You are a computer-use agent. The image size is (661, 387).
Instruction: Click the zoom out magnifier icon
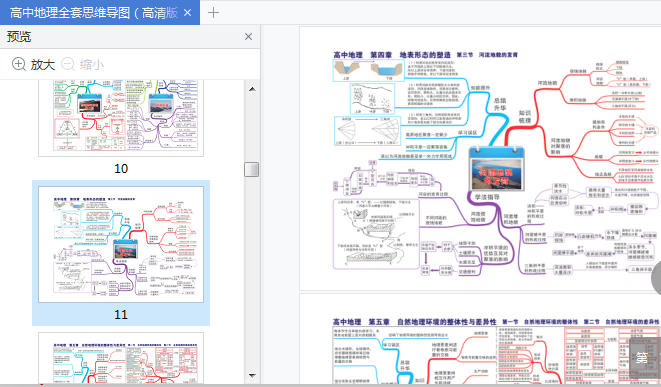[x=68, y=64]
